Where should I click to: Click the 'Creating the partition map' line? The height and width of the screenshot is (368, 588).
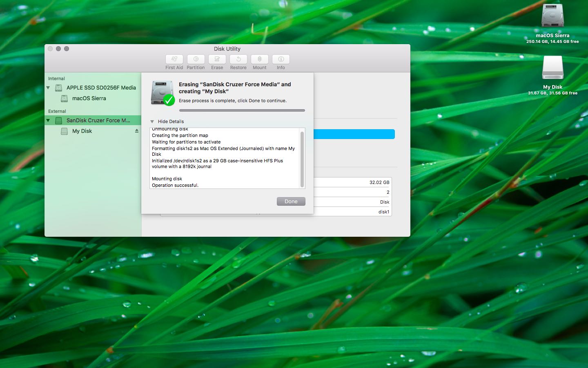[180, 135]
